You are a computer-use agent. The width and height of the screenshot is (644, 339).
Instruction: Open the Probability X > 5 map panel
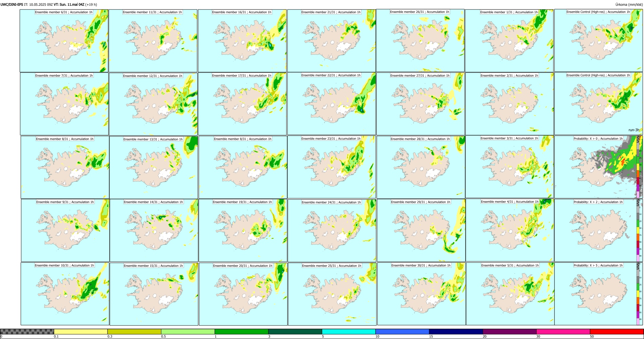[x=599, y=294]
